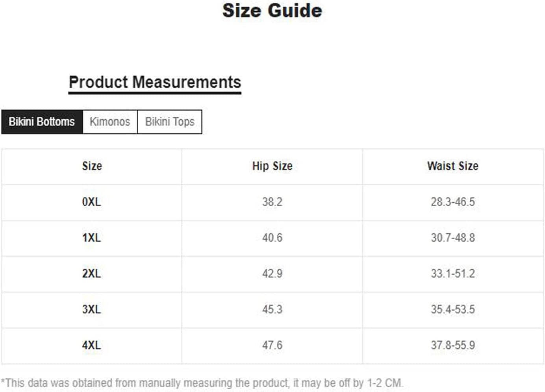Image resolution: width=545 pixels, height=392 pixels.
Task: Select the 1XL size row label
Action: click(x=91, y=238)
